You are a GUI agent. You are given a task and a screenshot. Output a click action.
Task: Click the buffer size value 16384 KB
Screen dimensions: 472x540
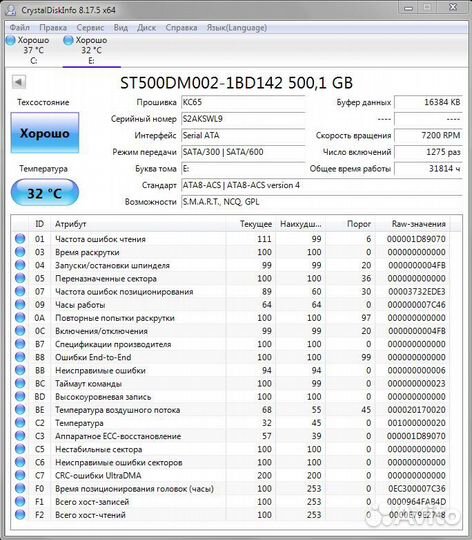pyautogui.click(x=428, y=102)
